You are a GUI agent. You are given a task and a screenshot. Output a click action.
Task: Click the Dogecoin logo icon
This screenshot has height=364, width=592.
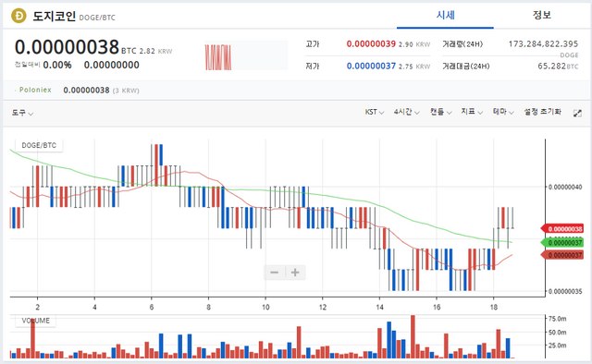[x=18, y=16]
